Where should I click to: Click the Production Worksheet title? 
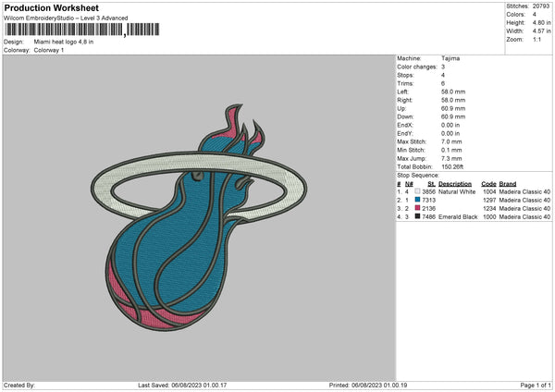click(x=51, y=7)
